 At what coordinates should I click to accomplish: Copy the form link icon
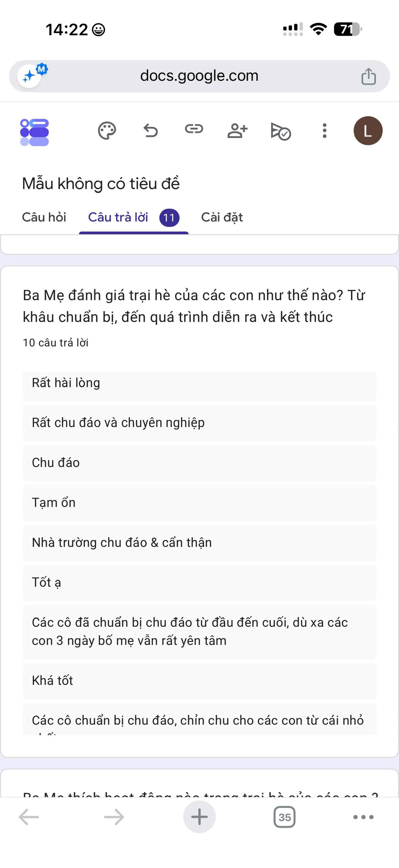tap(194, 129)
